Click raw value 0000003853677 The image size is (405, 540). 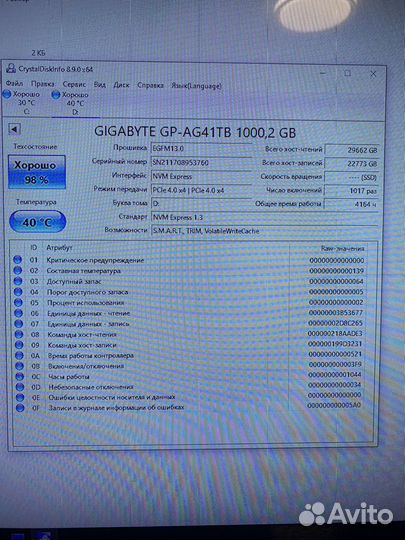tap(335, 313)
